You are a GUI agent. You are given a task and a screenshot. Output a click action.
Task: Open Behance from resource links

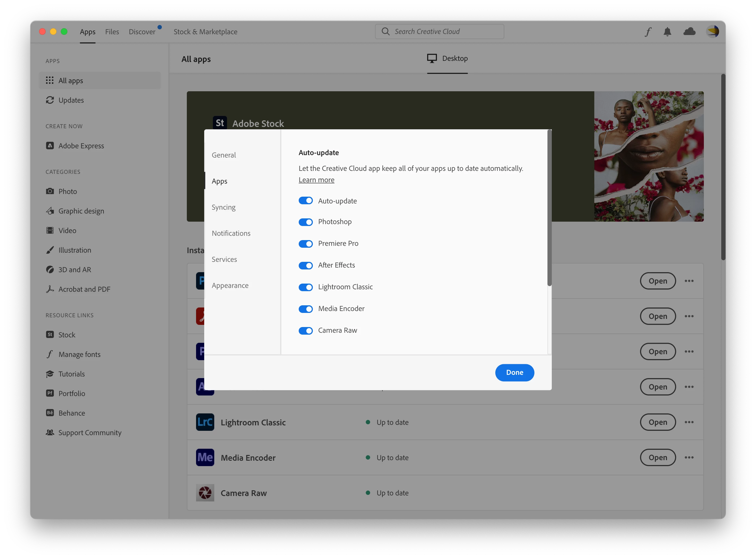pos(71,413)
